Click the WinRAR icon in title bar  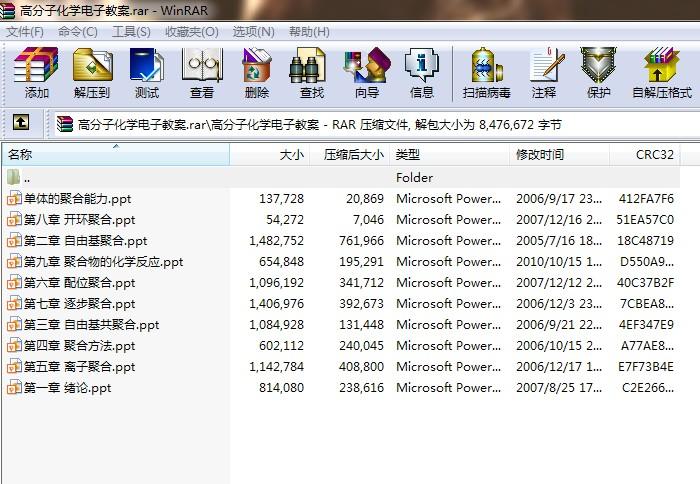pos(8,10)
